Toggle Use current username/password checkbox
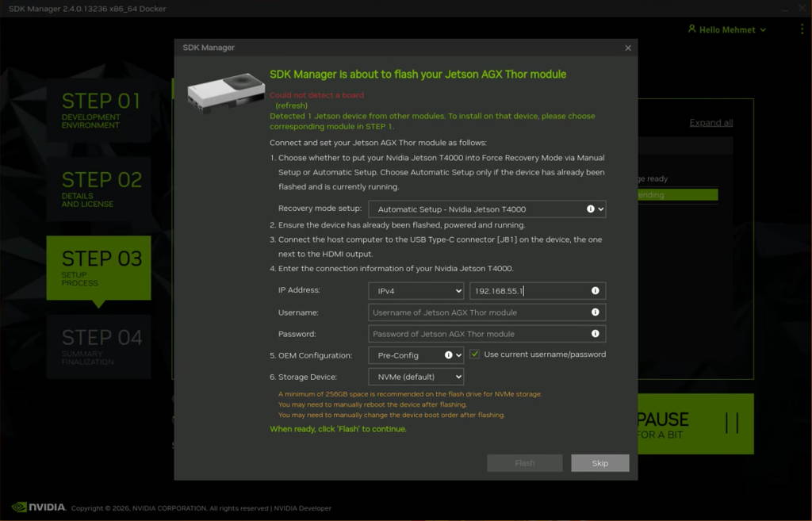This screenshot has height=521, width=812. point(474,354)
